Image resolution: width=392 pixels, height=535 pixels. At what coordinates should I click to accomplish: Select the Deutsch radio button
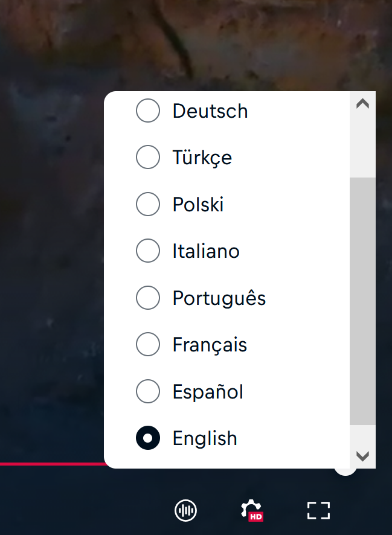(x=148, y=111)
